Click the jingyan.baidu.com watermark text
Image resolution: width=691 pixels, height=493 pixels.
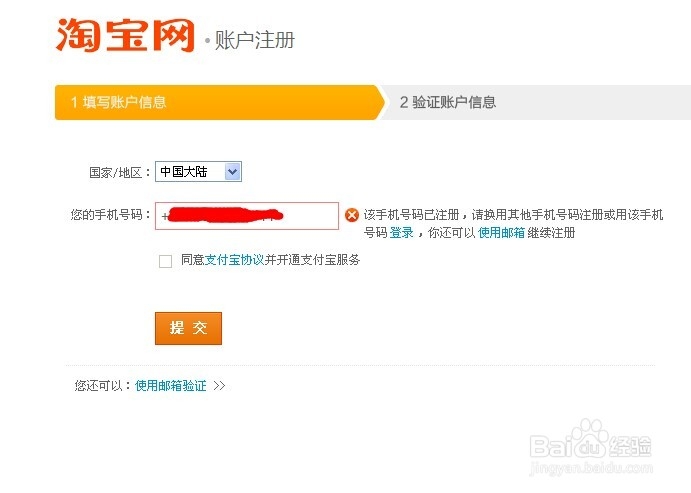(x=594, y=468)
